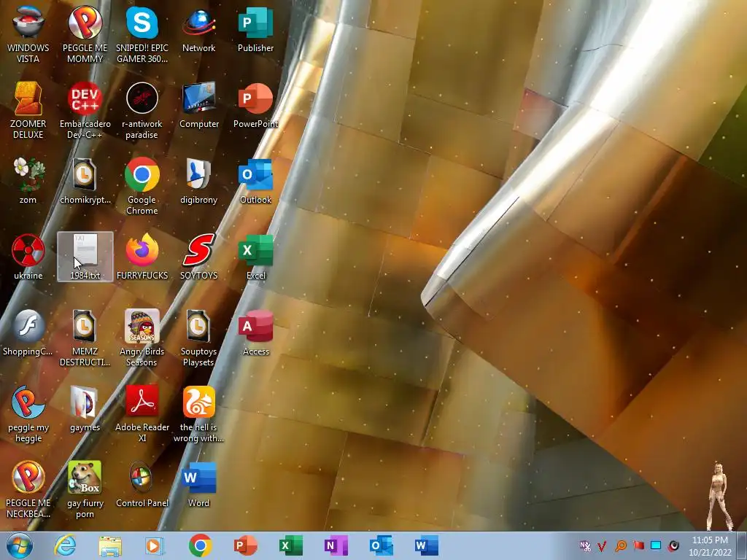Select the Excel shortcut on the desktop
Viewport: 747px width, 560px height.
click(256, 256)
